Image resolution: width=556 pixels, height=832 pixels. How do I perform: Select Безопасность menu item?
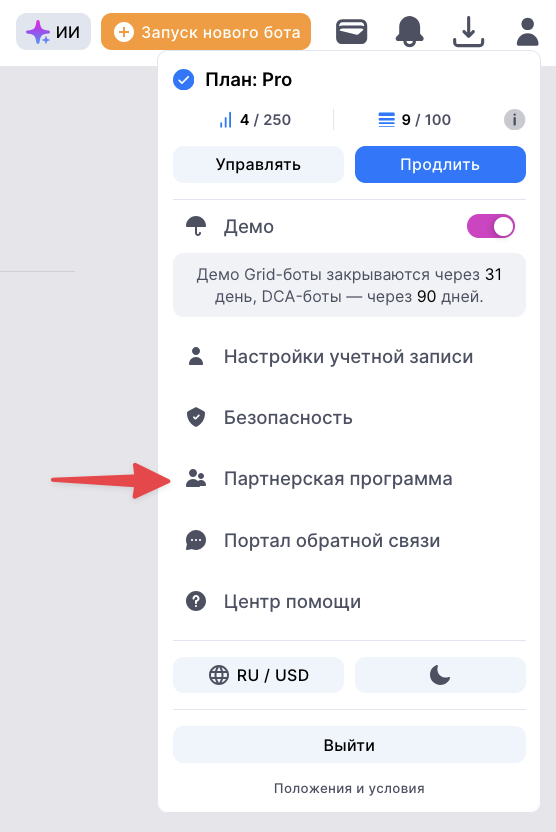[349, 418]
